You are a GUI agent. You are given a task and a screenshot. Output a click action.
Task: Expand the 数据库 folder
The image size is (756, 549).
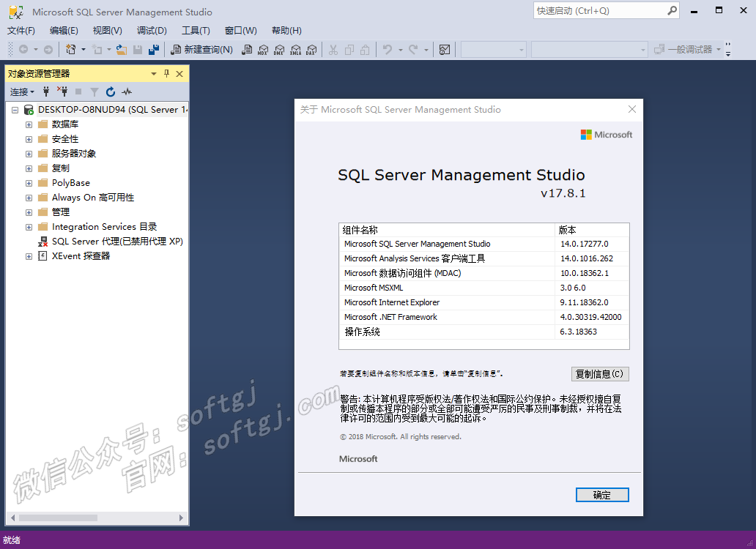click(29, 124)
